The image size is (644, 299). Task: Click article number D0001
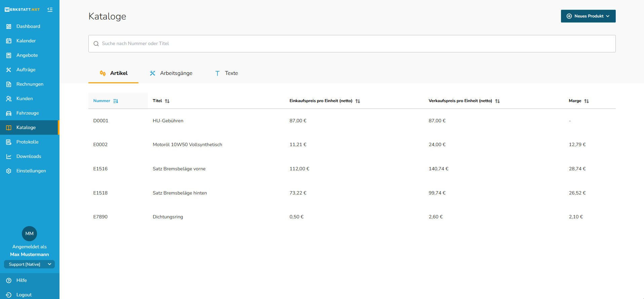click(101, 121)
